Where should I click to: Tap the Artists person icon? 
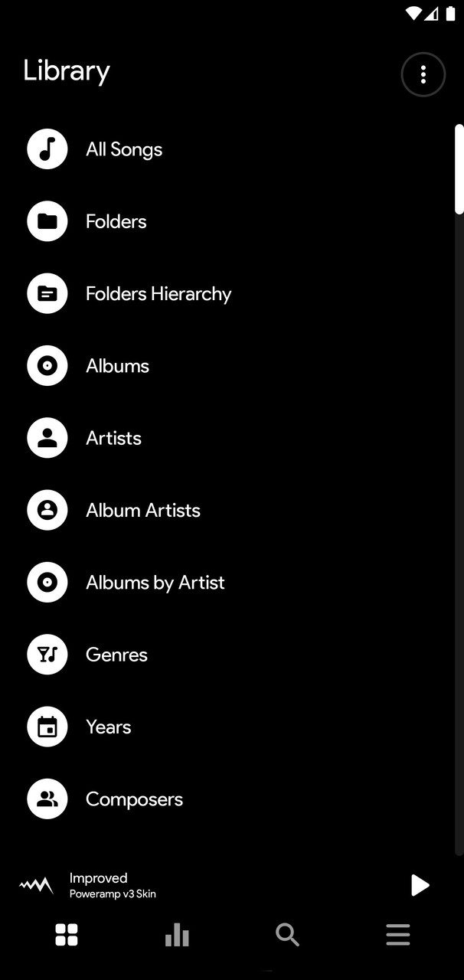click(47, 438)
